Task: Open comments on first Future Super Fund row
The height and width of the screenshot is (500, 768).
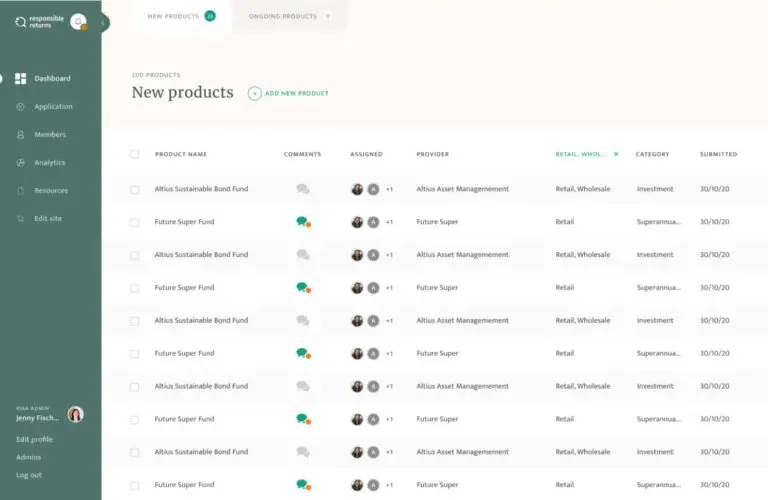Action: tap(302, 222)
